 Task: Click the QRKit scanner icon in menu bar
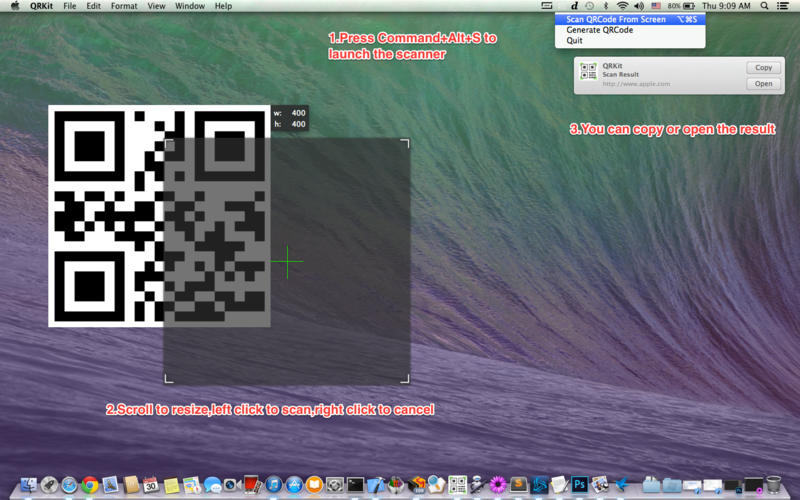tap(546, 6)
